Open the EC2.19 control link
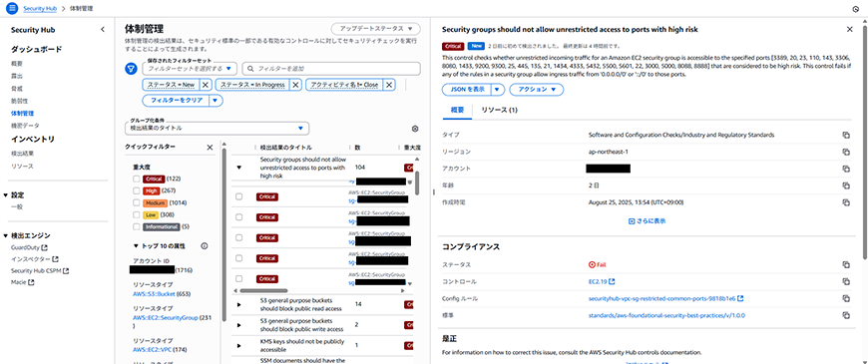 tap(602, 281)
